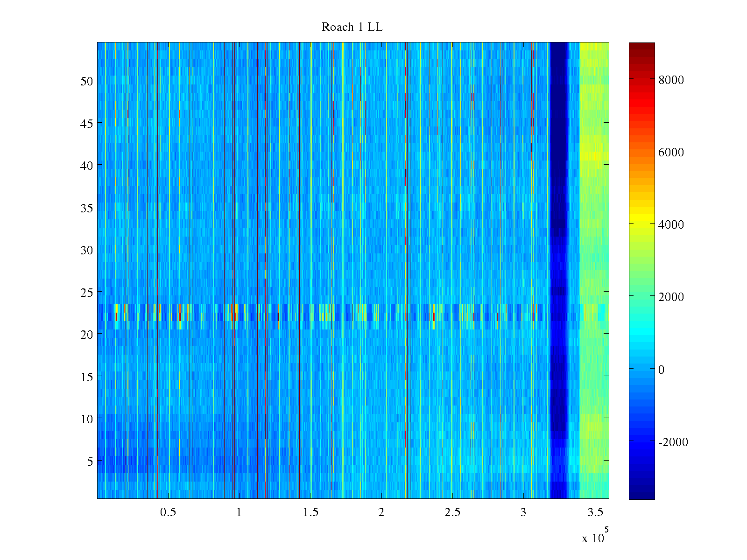Click the x-axis tick label "0.5"
Viewport: 747px width, 560px height.
click(x=168, y=512)
